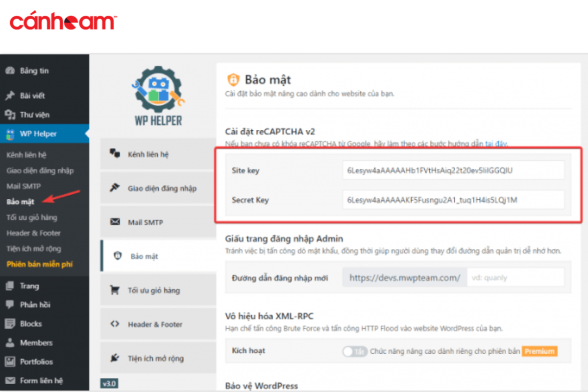
Task: Open Tiện ích mở rộng submenu item
Action: 34,248
